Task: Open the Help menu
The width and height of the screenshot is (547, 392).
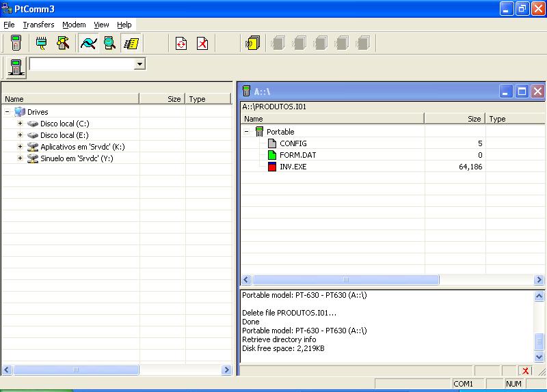Action: (x=124, y=25)
